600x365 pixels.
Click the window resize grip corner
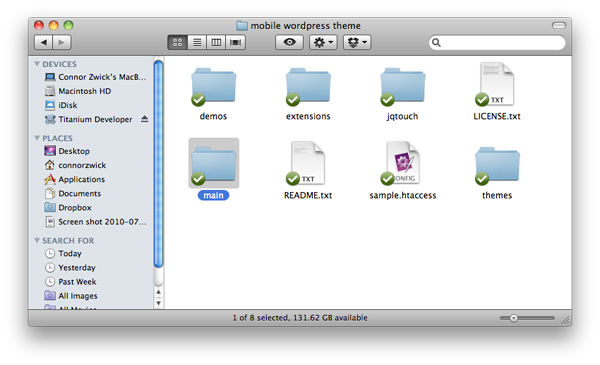pos(566,320)
